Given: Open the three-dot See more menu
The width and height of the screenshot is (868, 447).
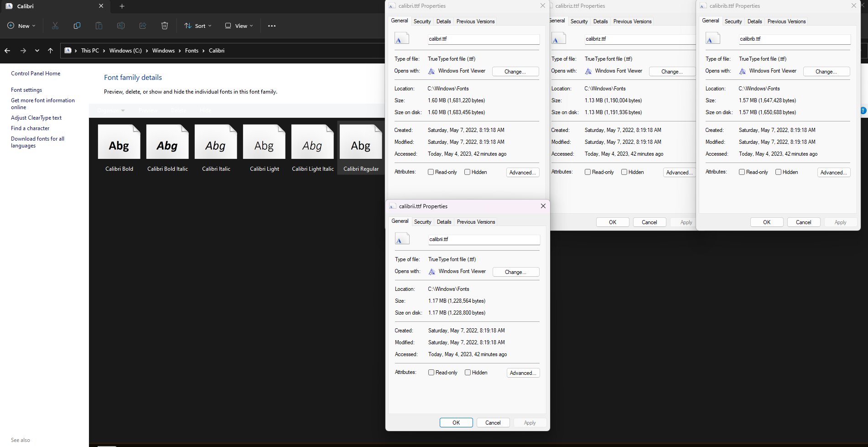Looking at the screenshot, I should point(272,26).
